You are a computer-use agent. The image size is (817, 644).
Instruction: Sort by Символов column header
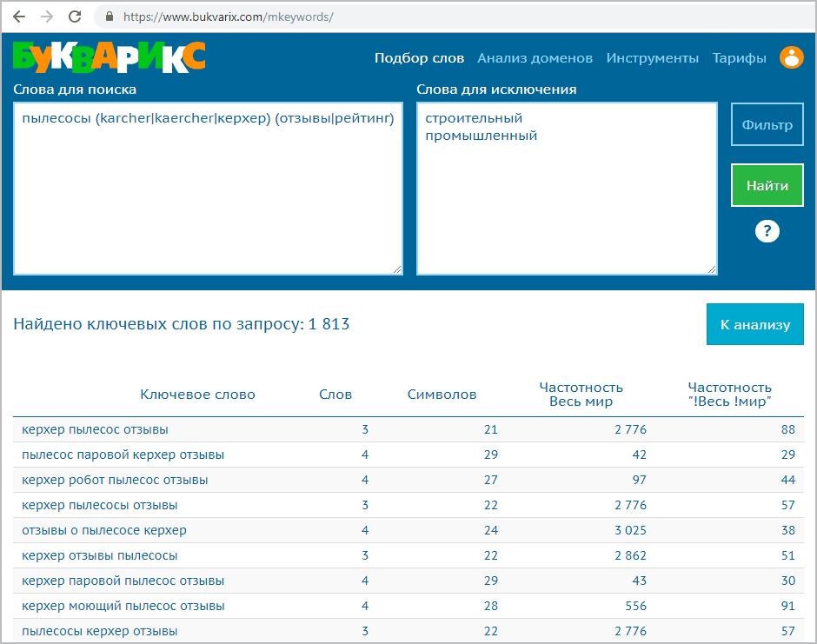pyautogui.click(x=442, y=395)
